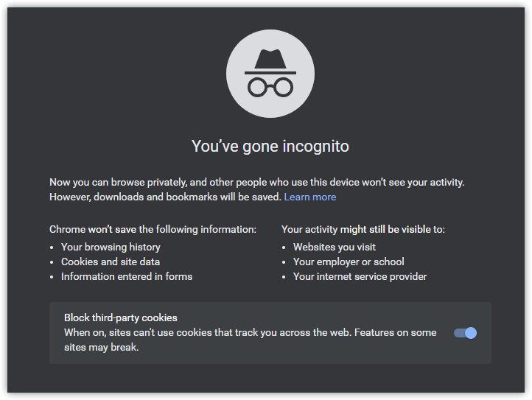Click the bullet before "Your browsing history"
This screenshot has height=400, width=532.
coord(52,248)
